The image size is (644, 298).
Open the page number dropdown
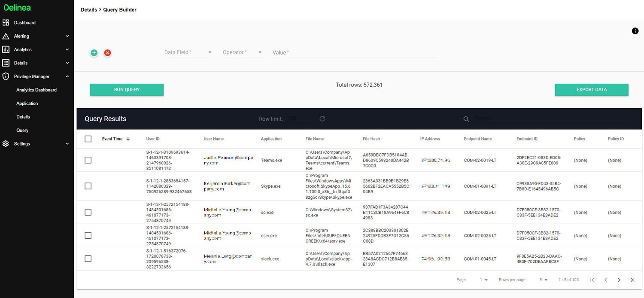pyautogui.click(x=483, y=280)
